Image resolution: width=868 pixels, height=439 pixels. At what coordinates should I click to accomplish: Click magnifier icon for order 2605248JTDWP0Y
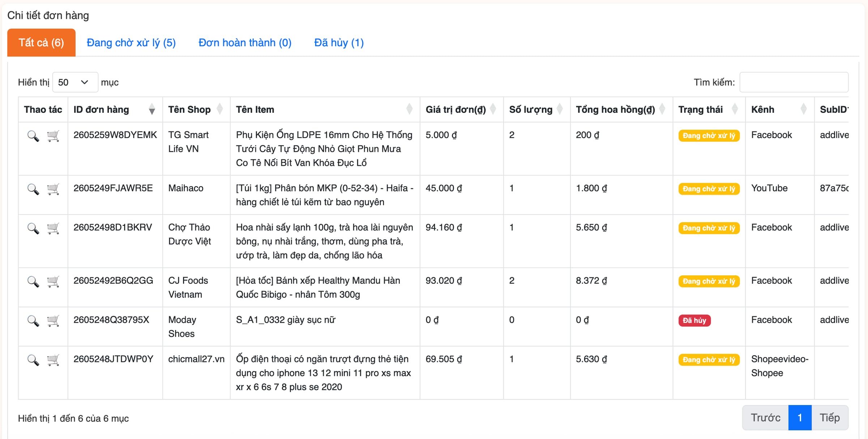click(33, 360)
